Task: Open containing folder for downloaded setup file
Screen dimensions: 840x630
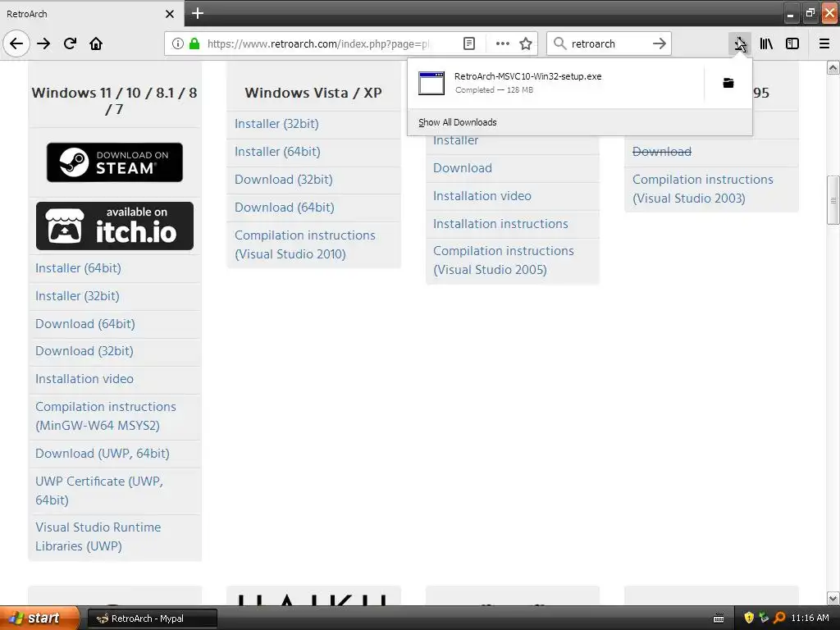Action: [728, 83]
